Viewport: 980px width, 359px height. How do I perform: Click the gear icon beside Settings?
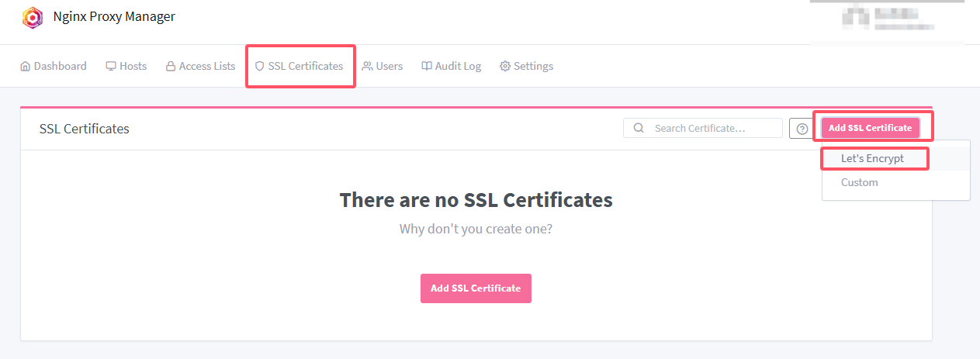[x=505, y=67]
